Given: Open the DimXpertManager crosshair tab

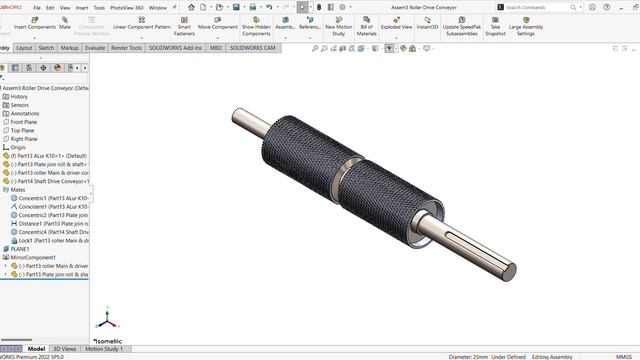Looking at the screenshot, I should pos(43,68).
